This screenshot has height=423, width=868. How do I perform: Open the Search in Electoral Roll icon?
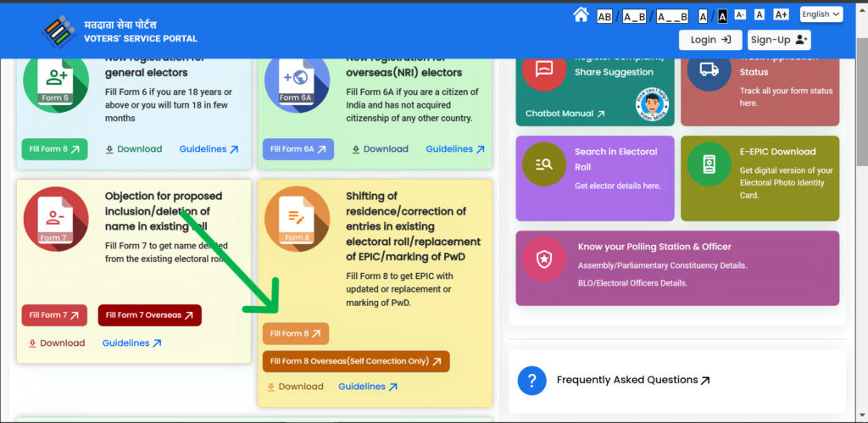point(543,165)
